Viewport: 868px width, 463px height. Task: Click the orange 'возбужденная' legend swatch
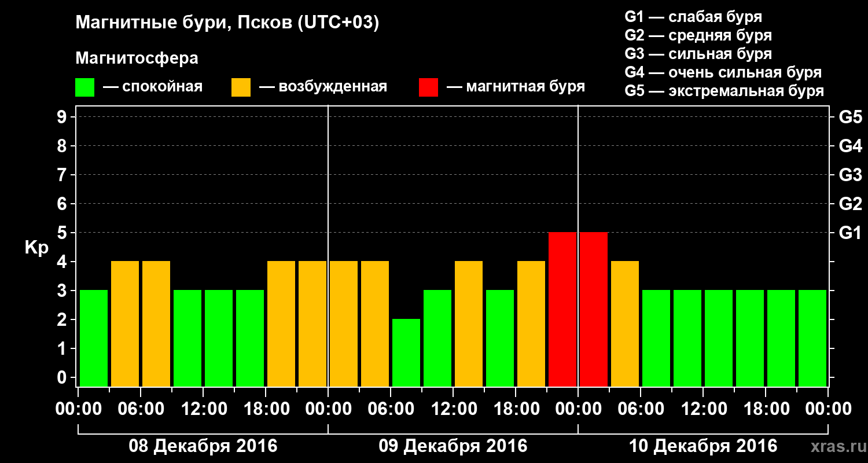pos(241,87)
